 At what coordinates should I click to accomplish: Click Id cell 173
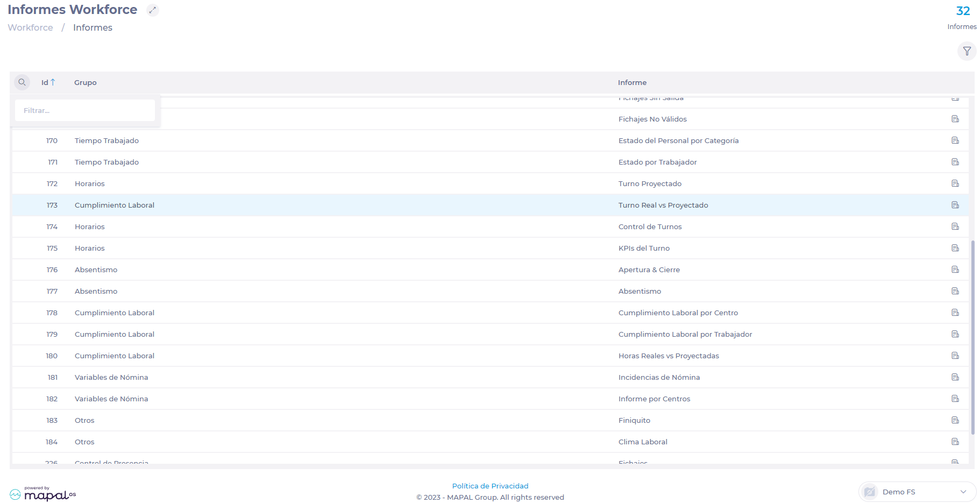[x=52, y=205]
